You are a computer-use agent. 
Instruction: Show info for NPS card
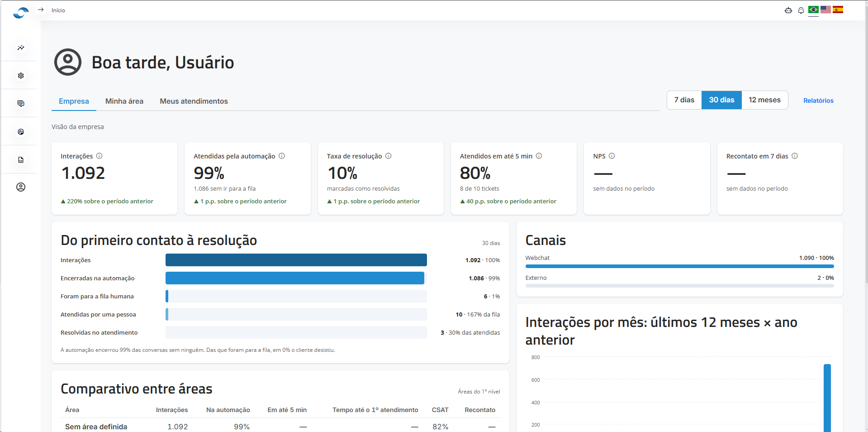612,156
